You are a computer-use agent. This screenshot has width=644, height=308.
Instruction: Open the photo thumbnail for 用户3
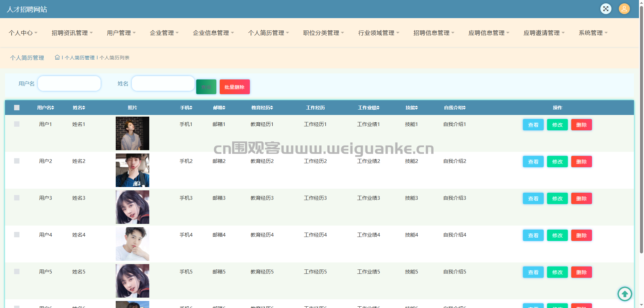tap(132, 207)
